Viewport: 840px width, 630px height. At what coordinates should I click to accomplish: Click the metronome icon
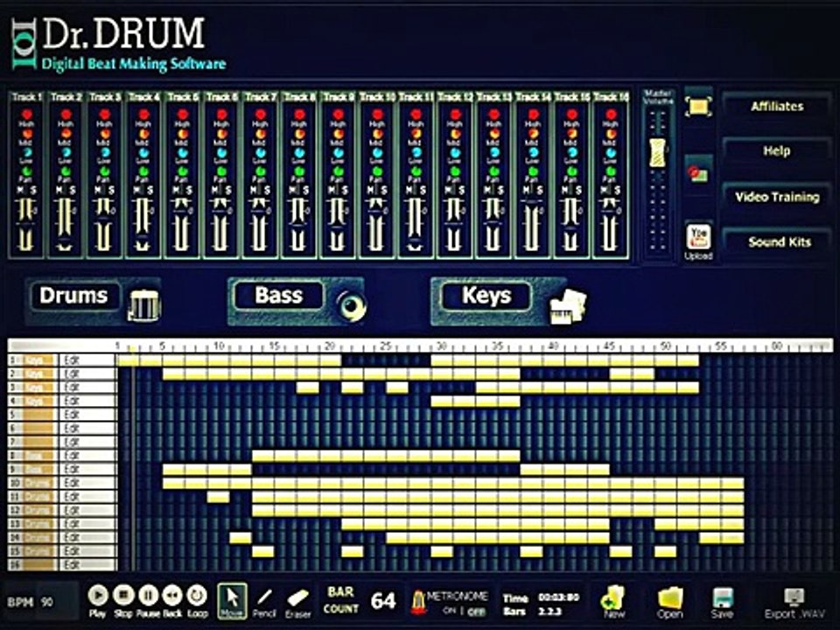coord(418,602)
